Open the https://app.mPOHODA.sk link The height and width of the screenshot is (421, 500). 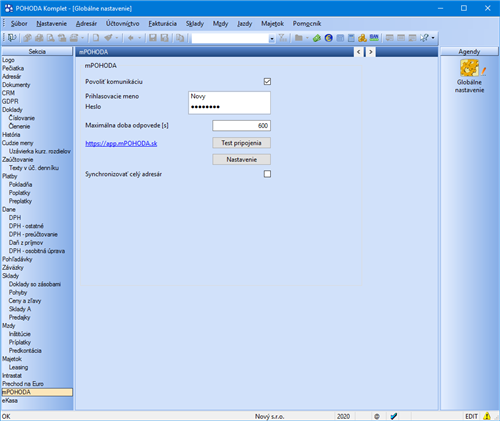click(121, 143)
